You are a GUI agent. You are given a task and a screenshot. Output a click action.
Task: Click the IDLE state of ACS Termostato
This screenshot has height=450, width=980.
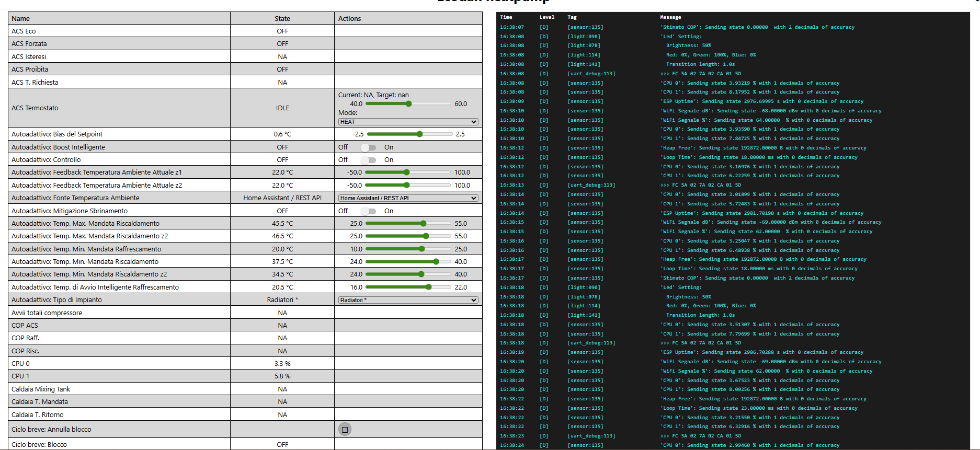[x=282, y=108]
